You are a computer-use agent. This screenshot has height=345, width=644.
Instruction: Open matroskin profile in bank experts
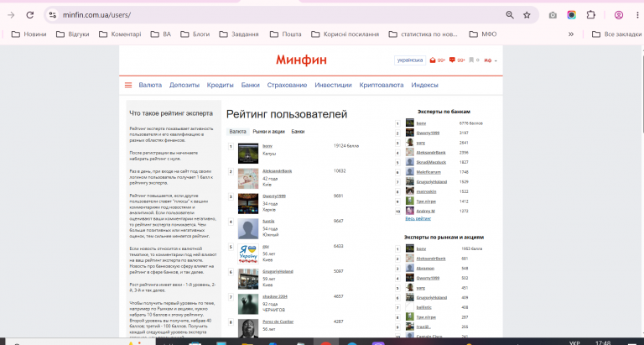pos(426,191)
